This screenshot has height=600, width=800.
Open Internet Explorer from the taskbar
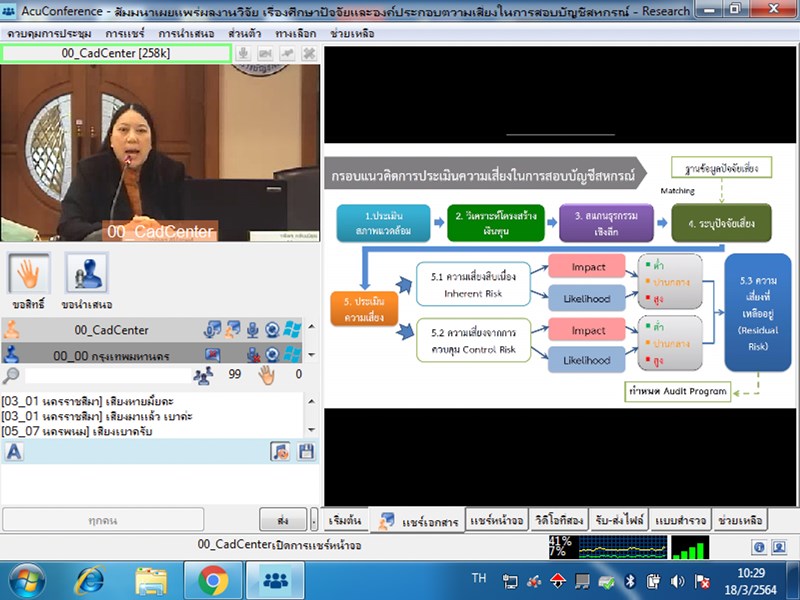click(x=91, y=581)
